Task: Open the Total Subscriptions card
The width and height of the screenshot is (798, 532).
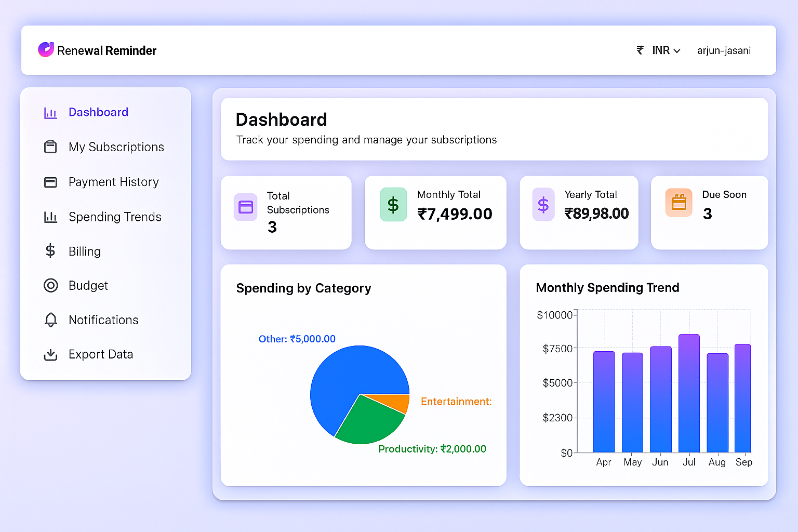Action: pyautogui.click(x=286, y=212)
